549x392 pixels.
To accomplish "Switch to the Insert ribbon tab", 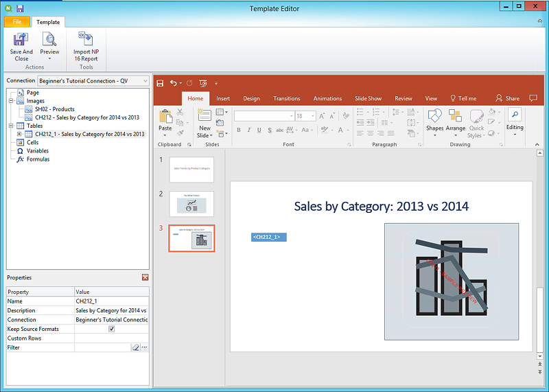I will (x=223, y=98).
